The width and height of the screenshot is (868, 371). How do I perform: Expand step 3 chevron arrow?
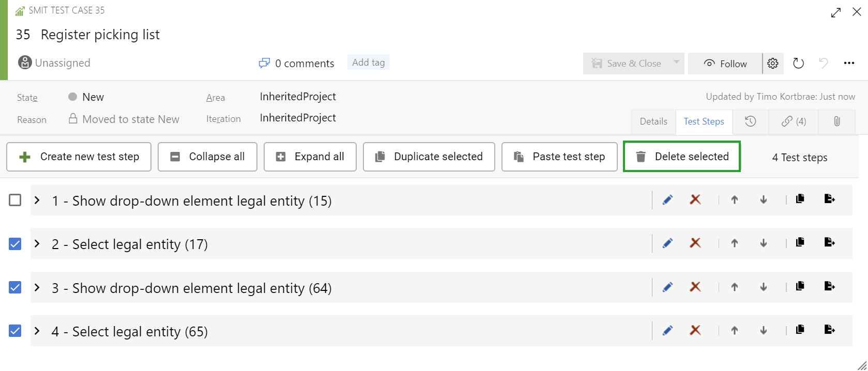[x=37, y=287]
